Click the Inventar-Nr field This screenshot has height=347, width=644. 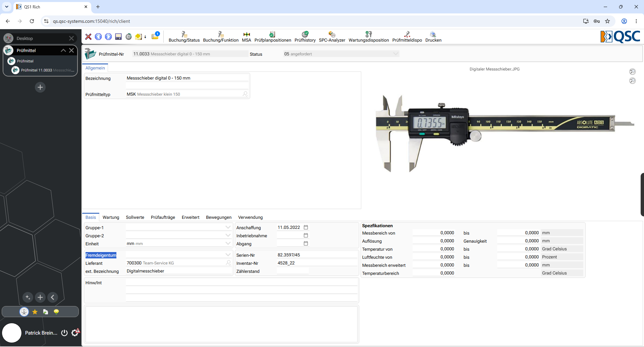[317, 263]
